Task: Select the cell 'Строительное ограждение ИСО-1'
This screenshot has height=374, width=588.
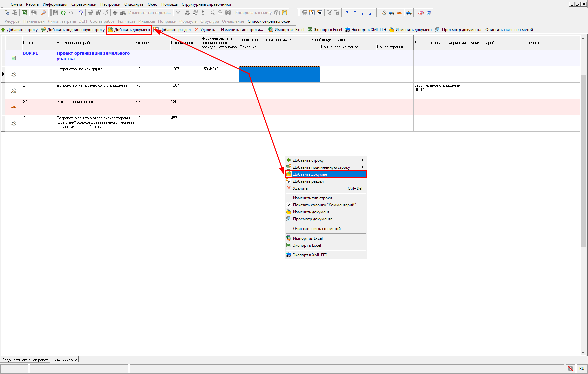Action: coord(442,91)
